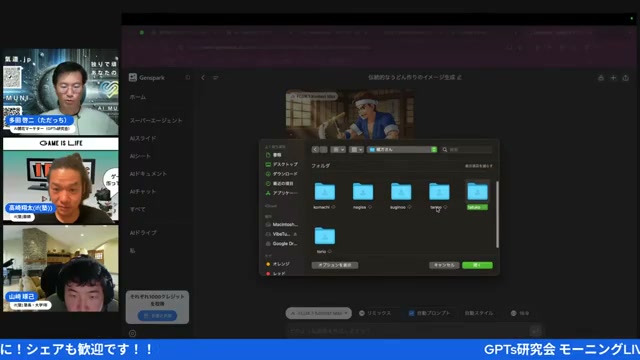Open the current folder path popup
Screen dimensions: 640x360
402,150
